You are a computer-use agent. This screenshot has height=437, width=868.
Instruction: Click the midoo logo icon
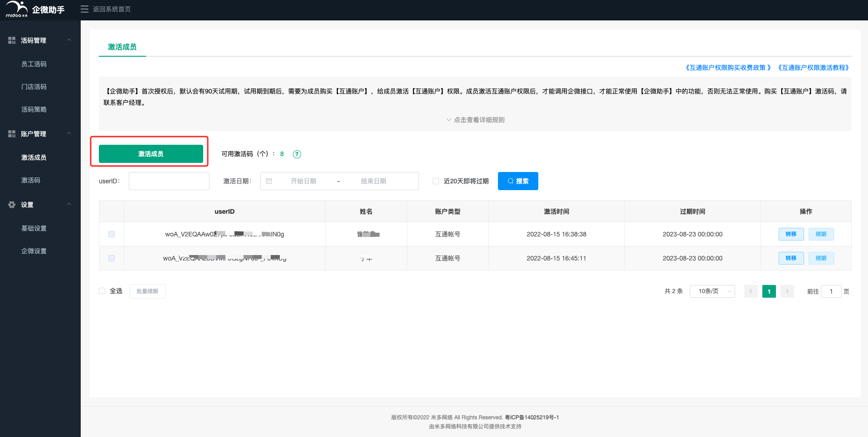(17, 9)
